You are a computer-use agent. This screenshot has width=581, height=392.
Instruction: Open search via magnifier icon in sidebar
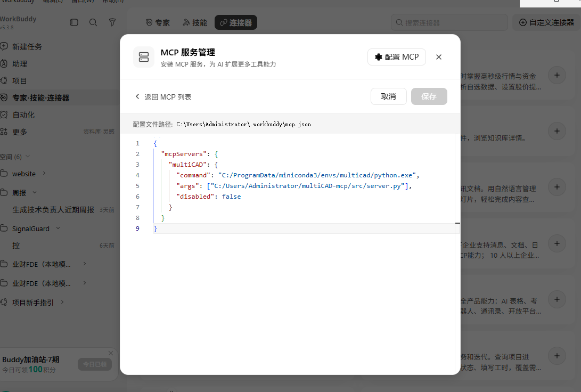pos(93,22)
